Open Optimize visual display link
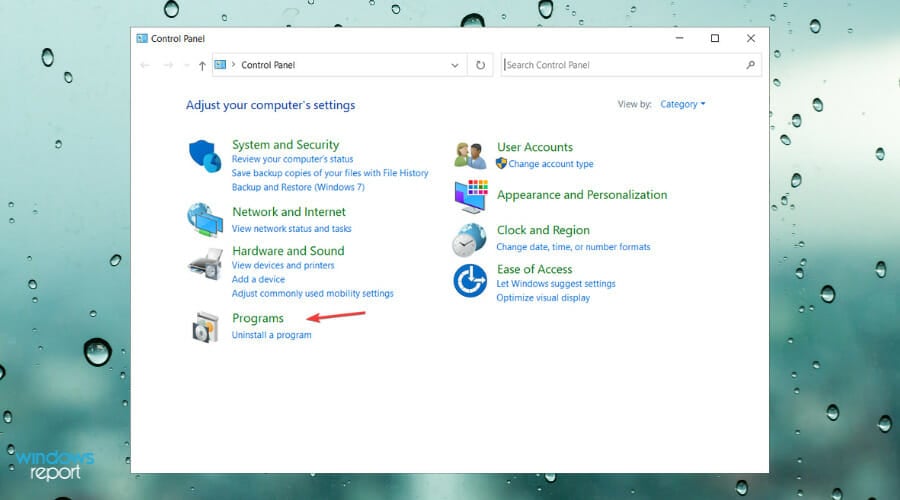 click(543, 297)
